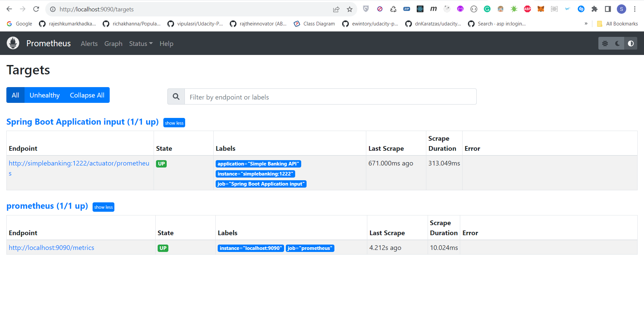This screenshot has height=331, width=644.
Task: Click the Prometheus flame logo
Action: [13, 43]
